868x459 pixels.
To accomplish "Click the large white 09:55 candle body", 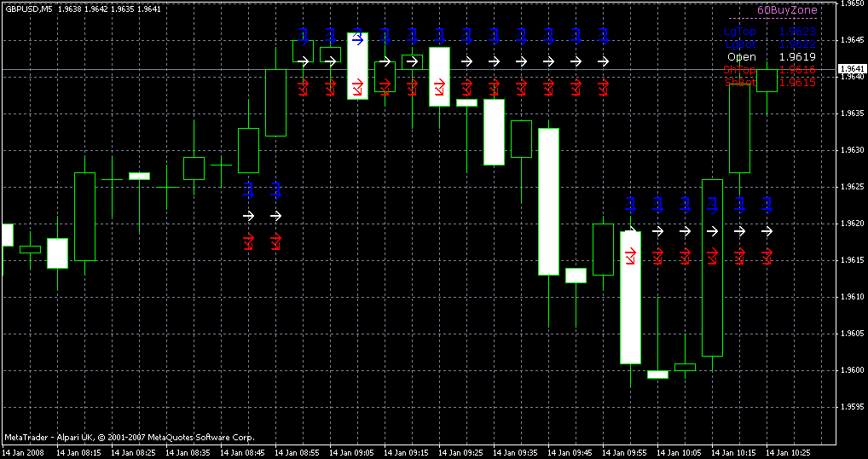I will [x=630, y=297].
